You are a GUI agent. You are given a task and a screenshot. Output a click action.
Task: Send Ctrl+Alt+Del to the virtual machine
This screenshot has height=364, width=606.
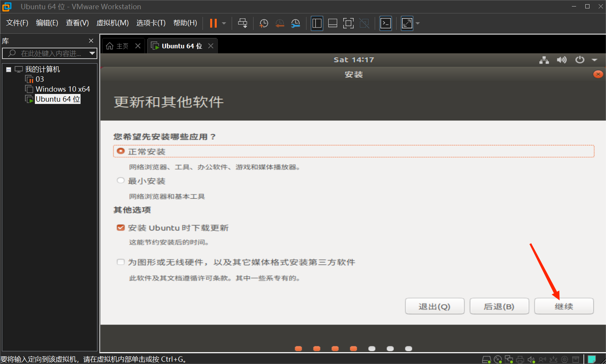point(242,23)
